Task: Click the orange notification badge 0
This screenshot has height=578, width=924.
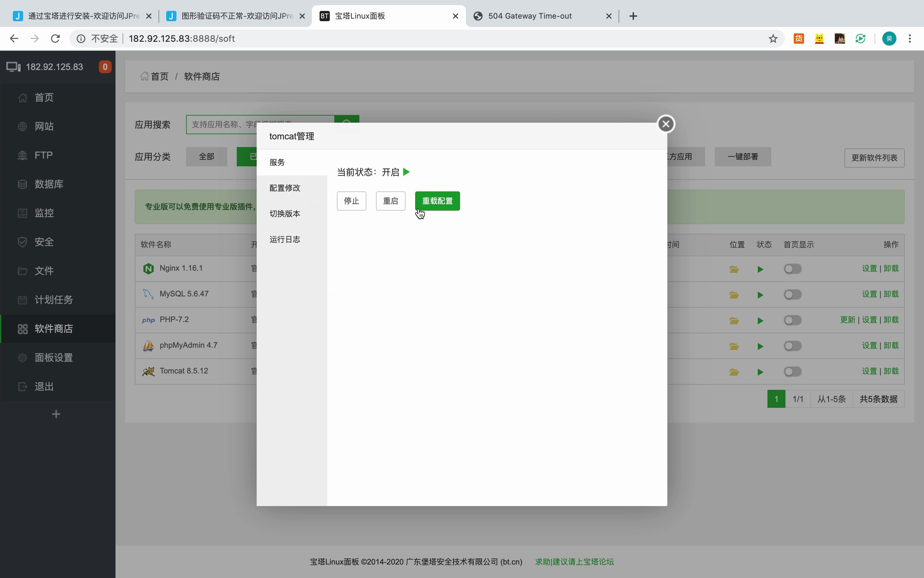Action: tap(105, 66)
